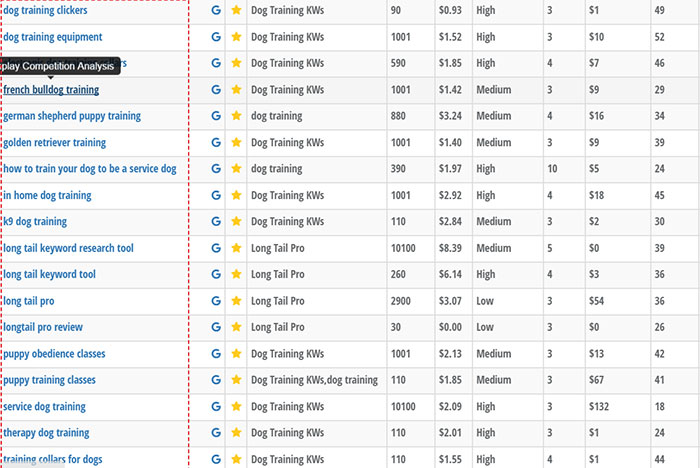The image size is (700, 468).
Task: Click Google icon for longtail pro review
Action: coord(216,328)
